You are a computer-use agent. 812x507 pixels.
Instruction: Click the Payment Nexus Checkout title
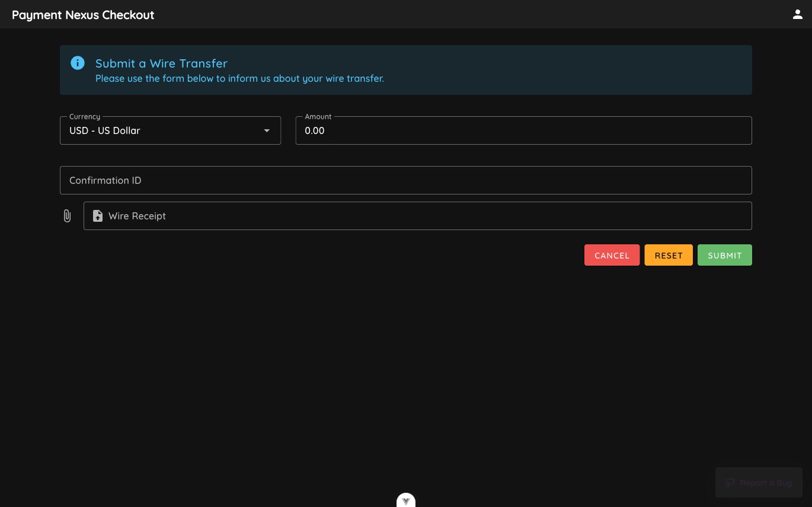pos(83,15)
